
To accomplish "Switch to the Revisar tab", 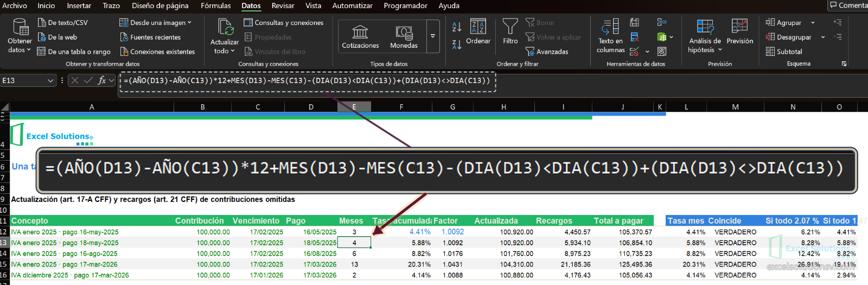I will [283, 5].
